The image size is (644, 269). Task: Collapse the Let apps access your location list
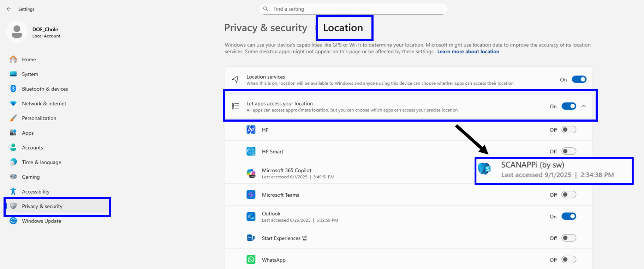[x=584, y=106]
